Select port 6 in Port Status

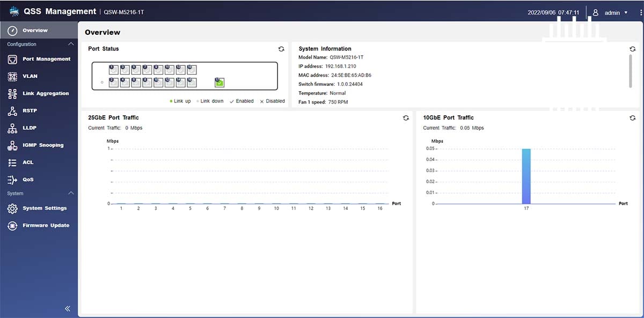136,83
